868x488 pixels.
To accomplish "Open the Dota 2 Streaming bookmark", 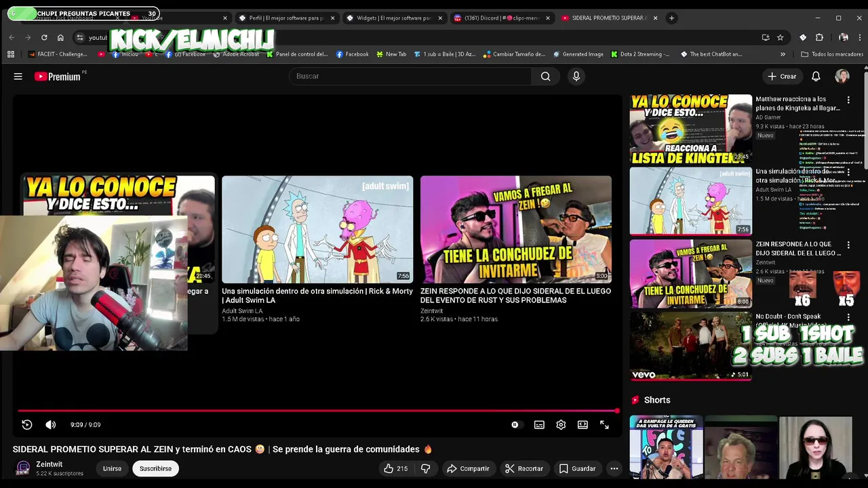I will coord(640,54).
